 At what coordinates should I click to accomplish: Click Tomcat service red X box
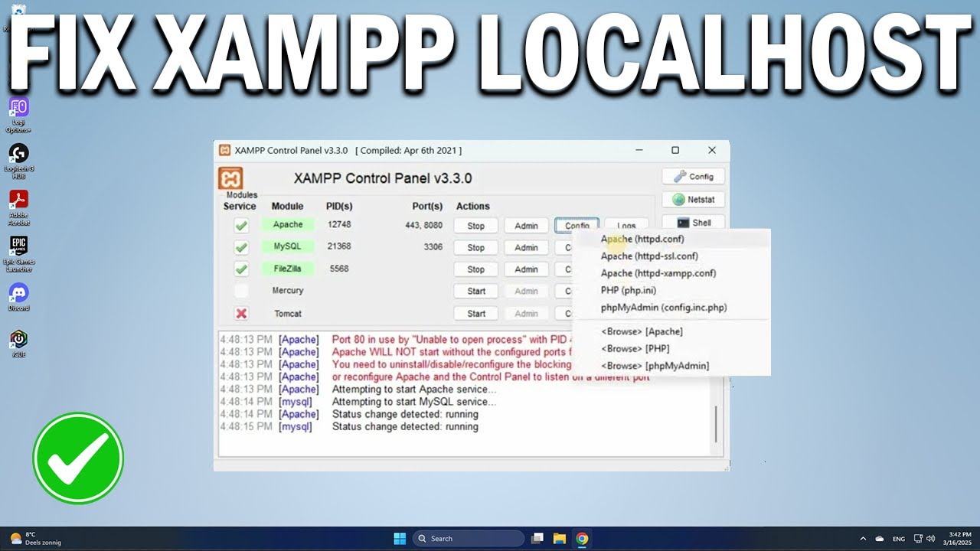241,314
